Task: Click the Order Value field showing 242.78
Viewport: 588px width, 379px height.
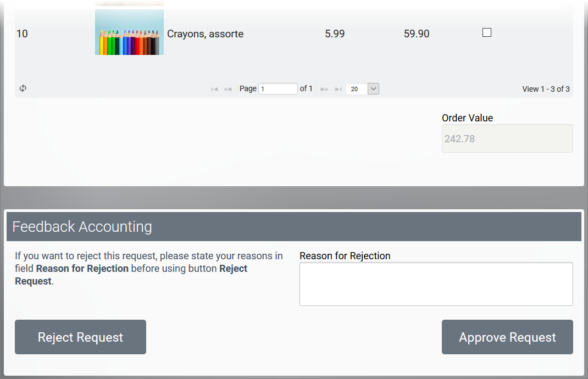Action: point(507,138)
